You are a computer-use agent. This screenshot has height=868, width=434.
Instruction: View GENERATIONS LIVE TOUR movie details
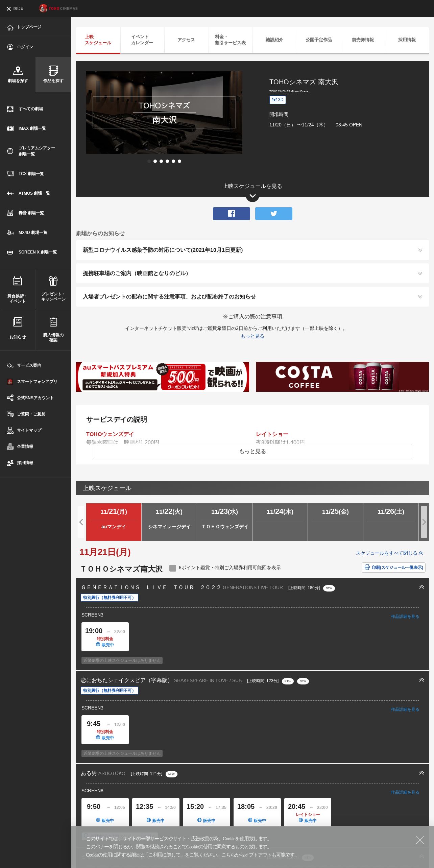(x=405, y=617)
